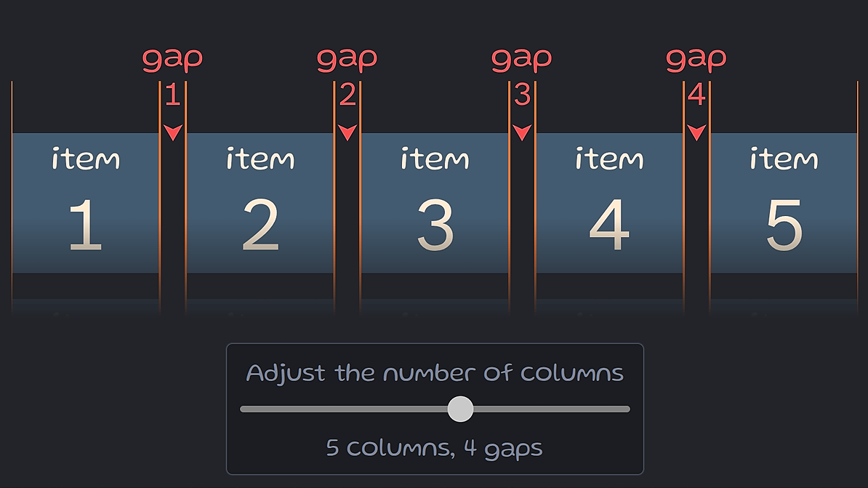Image resolution: width=868 pixels, height=488 pixels.
Task: Click the slider track left of thumb
Action: [344, 409]
